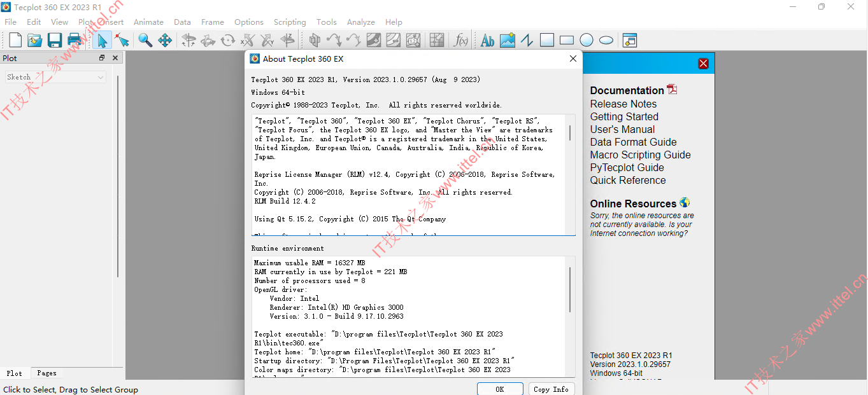This screenshot has height=395, width=868.
Task: Select the rectangle shape tool
Action: pos(567,40)
